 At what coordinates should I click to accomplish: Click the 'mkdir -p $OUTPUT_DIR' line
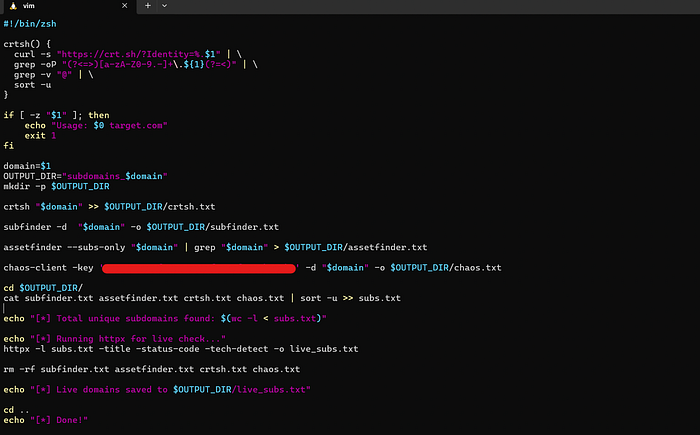point(56,186)
